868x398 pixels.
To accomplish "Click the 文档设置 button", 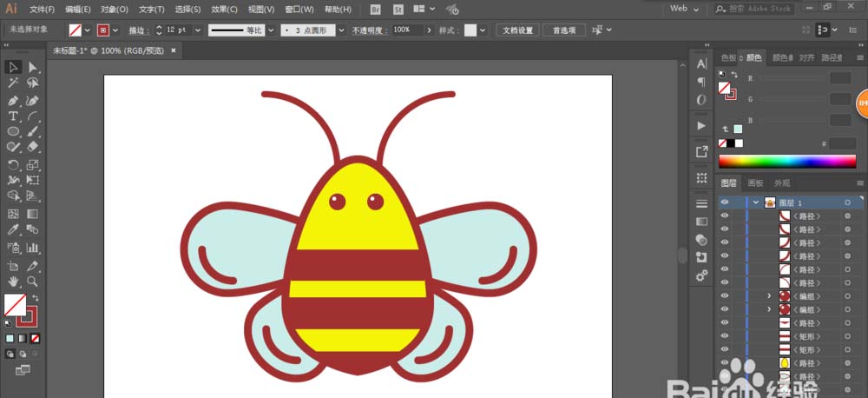I will click(x=517, y=30).
